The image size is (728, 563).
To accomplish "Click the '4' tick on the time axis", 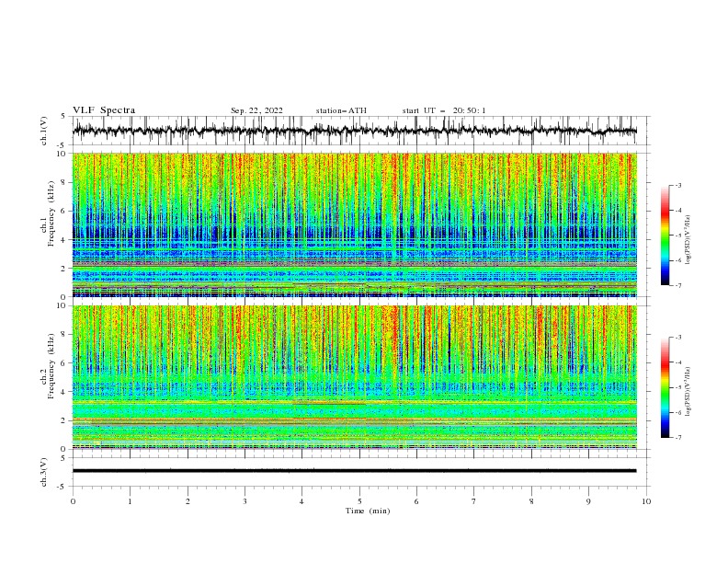I will (301, 501).
